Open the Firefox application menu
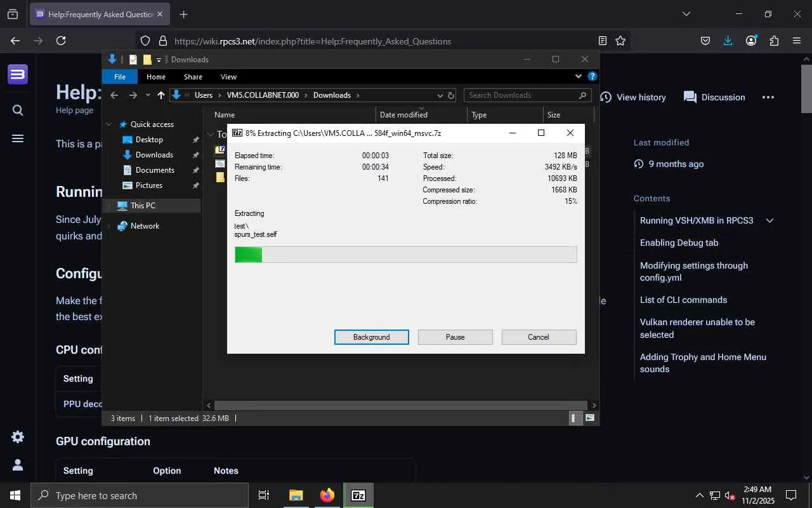The width and height of the screenshot is (812, 508). point(797,41)
